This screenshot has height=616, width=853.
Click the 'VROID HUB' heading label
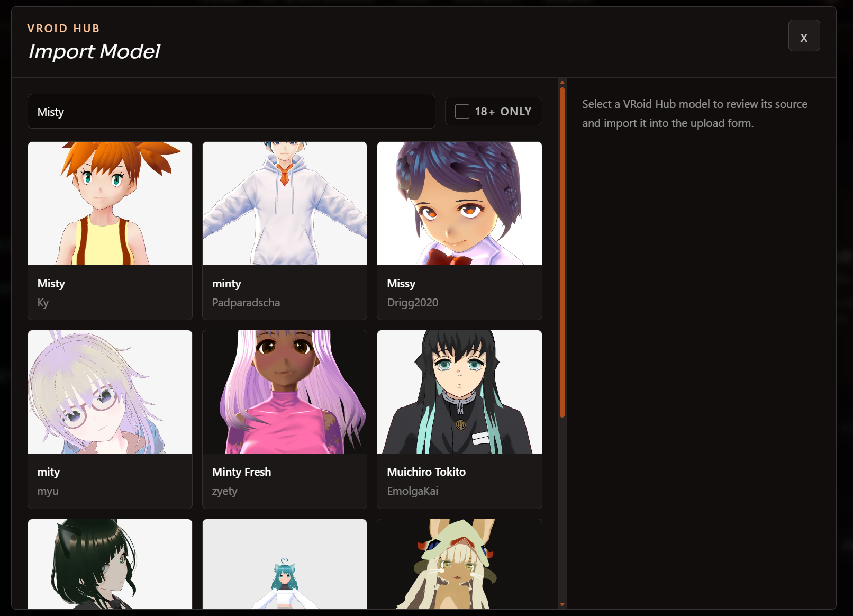pyautogui.click(x=63, y=29)
